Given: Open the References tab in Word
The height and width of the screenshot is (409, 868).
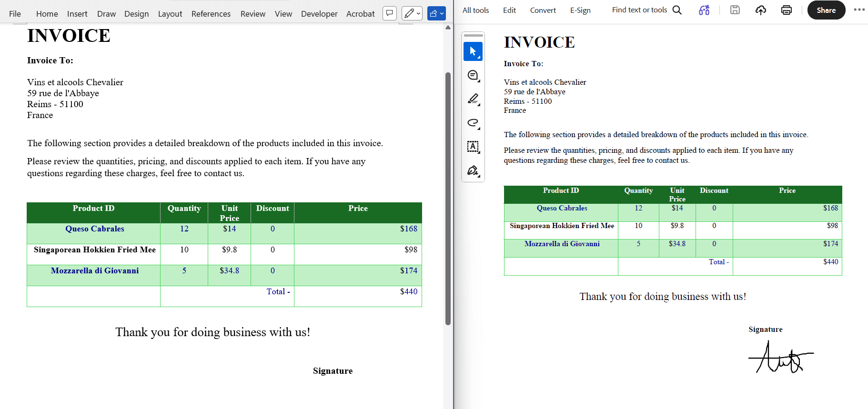Looking at the screenshot, I should click(211, 14).
